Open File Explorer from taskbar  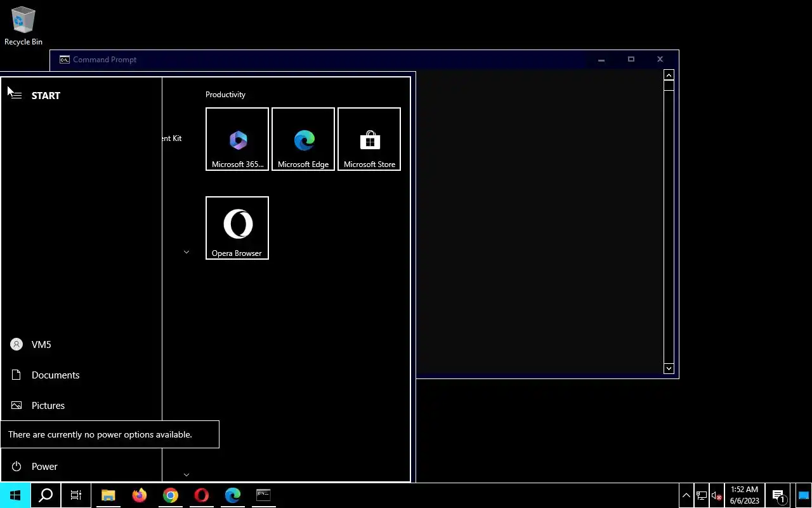coord(108,495)
